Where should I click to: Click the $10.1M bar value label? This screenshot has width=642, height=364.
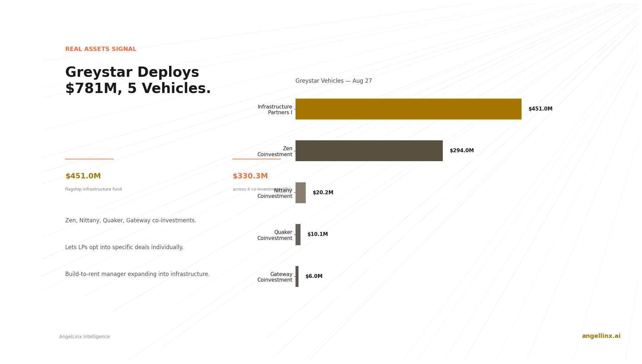click(x=318, y=234)
